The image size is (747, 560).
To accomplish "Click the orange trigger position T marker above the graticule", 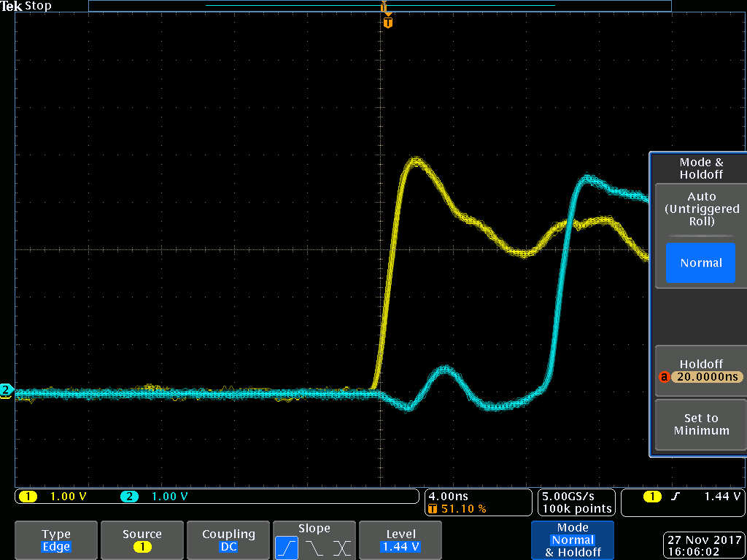I will [388, 23].
